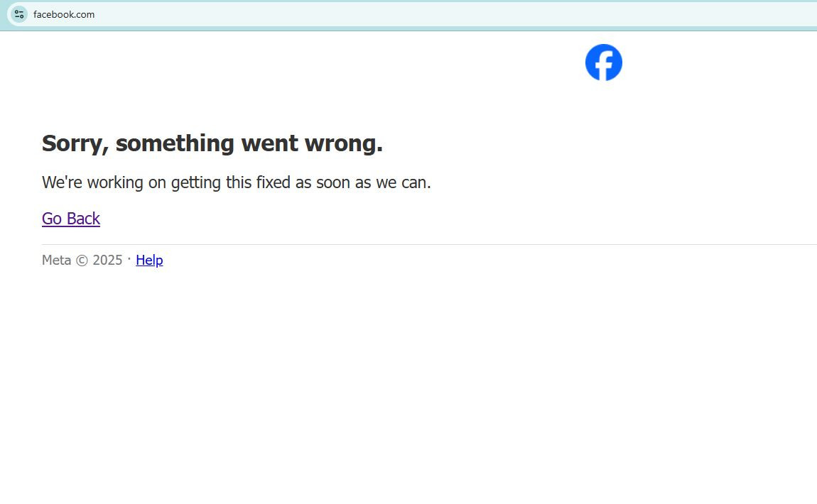Click the word "fixed" in the message
Viewport: 817px width, 504px height.
pos(274,182)
